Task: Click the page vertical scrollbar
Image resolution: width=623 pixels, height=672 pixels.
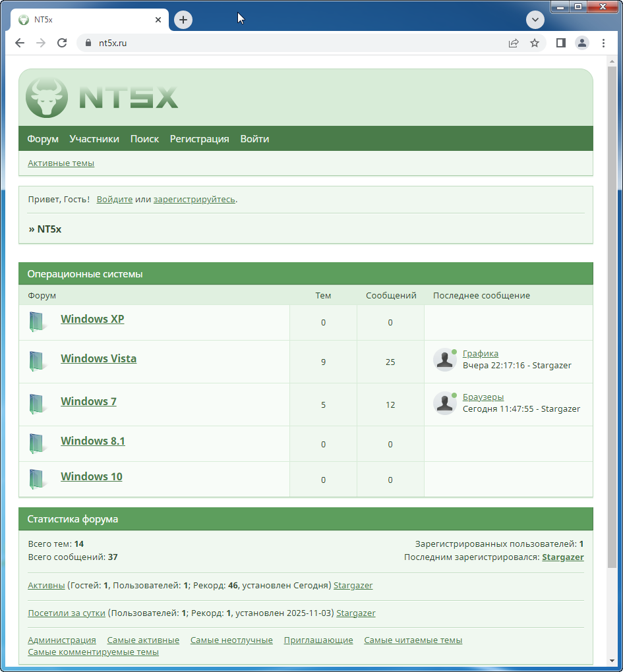Action: coord(612,329)
